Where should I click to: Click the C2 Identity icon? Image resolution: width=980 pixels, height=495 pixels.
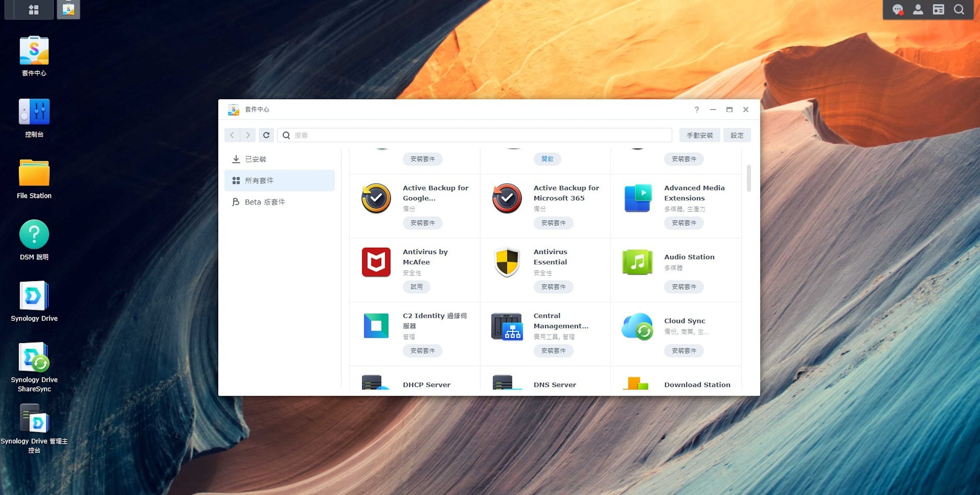coord(376,326)
